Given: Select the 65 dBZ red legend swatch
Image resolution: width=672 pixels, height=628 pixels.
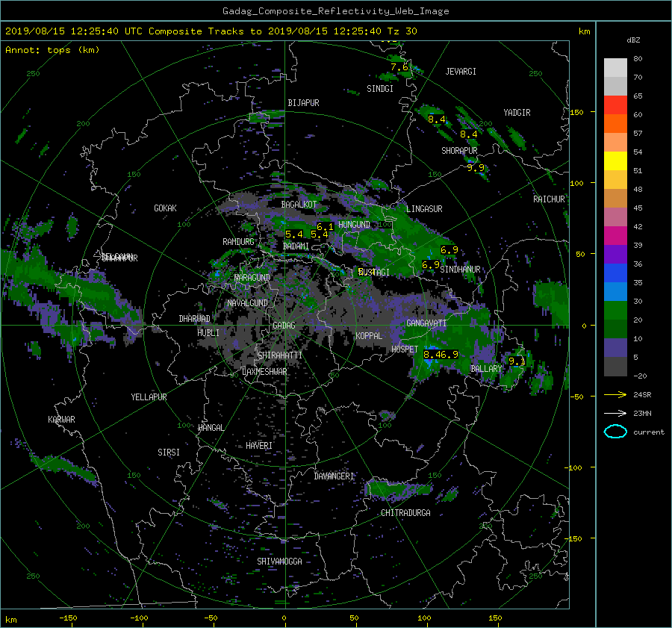Looking at the screenshot, I should 615,105.
